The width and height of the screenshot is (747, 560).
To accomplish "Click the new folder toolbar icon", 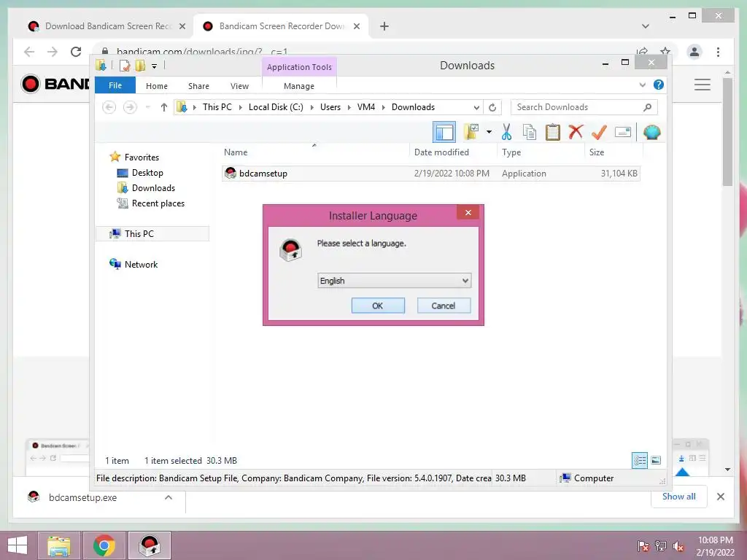I will (472, 132).
